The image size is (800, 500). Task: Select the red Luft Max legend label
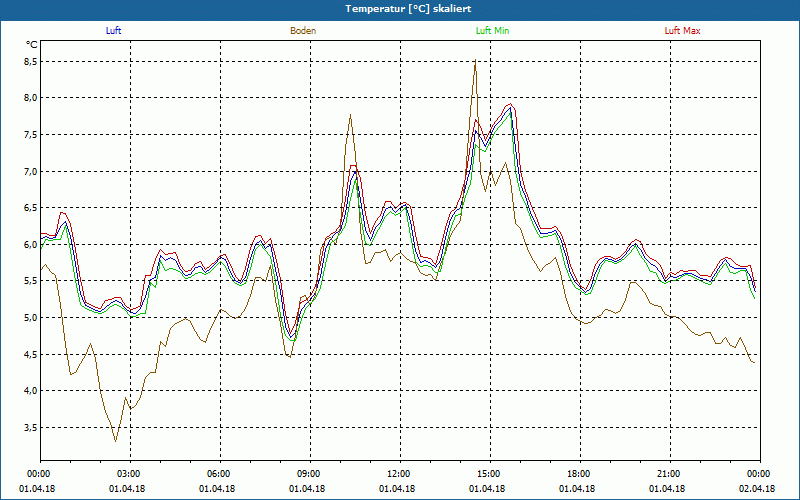pos(682,31)
